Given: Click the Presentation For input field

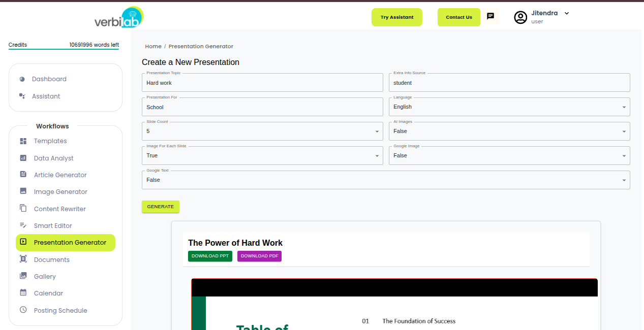Looking at the screenshot, I should (x=262, y=107).
